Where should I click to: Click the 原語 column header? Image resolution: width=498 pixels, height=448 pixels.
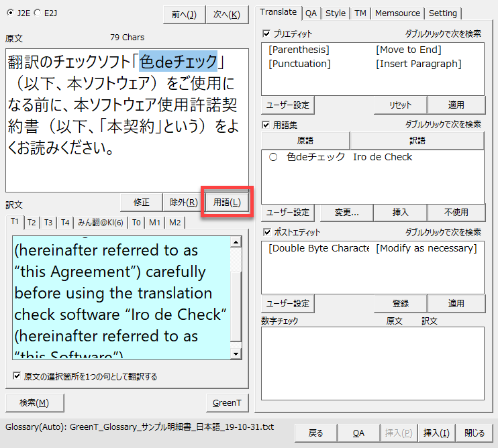pos(305,141)
